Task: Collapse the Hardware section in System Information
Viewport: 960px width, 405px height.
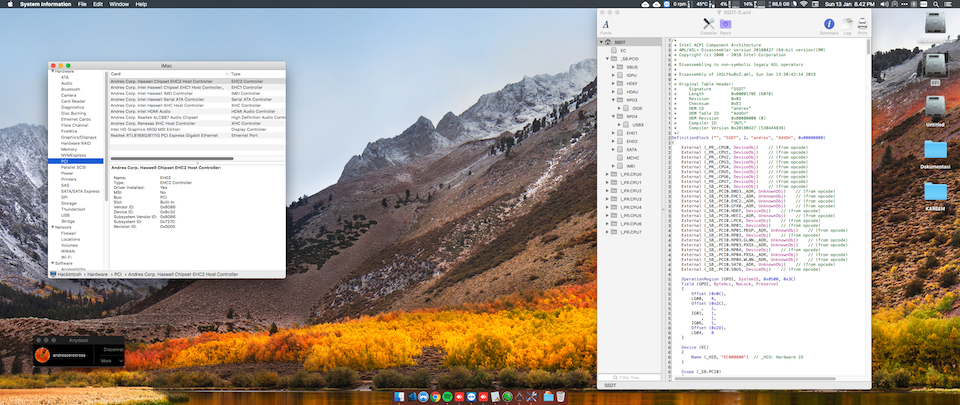Action: [53, 72]
